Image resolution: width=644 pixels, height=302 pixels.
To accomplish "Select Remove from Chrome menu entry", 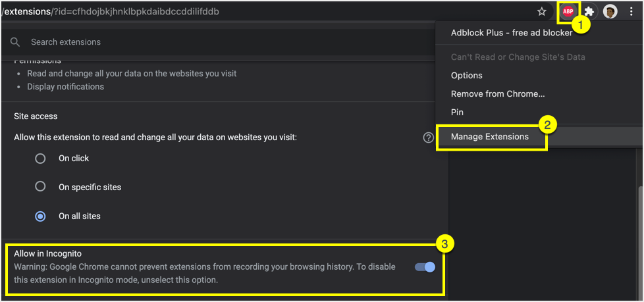I will [498, 94].
